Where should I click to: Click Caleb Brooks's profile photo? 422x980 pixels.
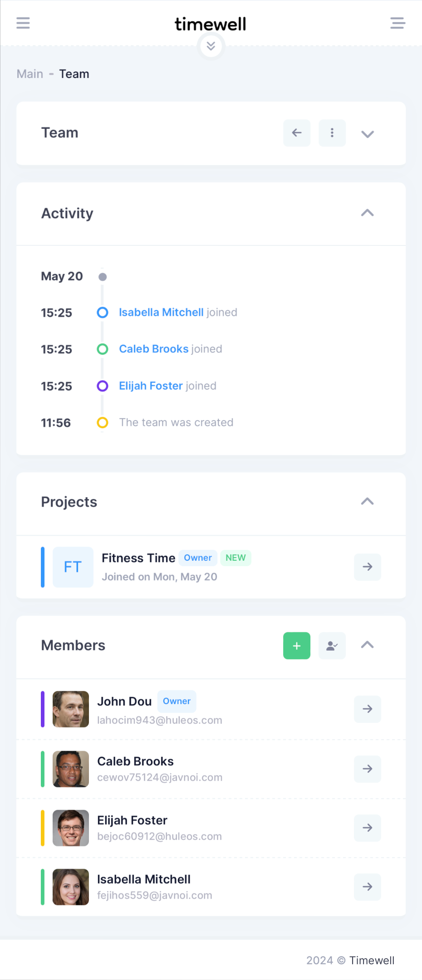click(71, 769)
